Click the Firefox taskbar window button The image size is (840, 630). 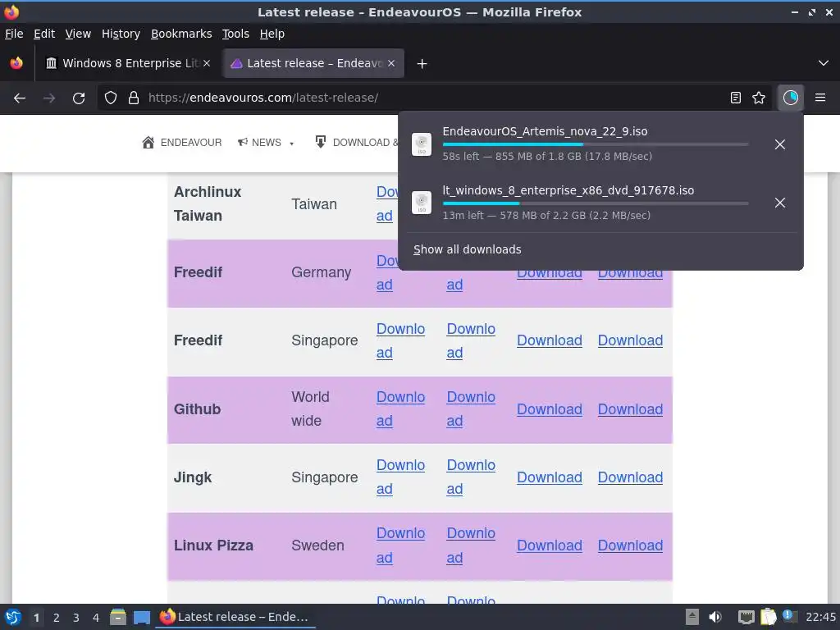[x=235, y=617]
